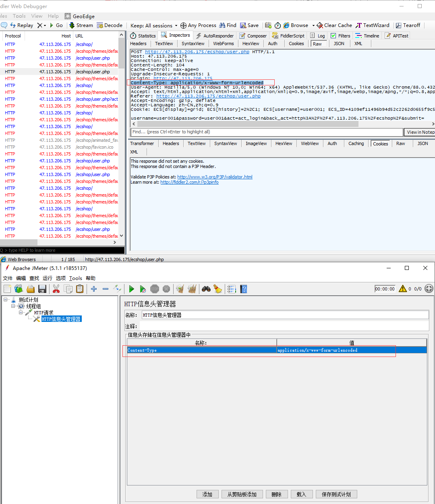Open fiddler2.com p3pinfo link
Image resolution: width=435 pixels, height=504 pixels.
(x=189, y=182)
